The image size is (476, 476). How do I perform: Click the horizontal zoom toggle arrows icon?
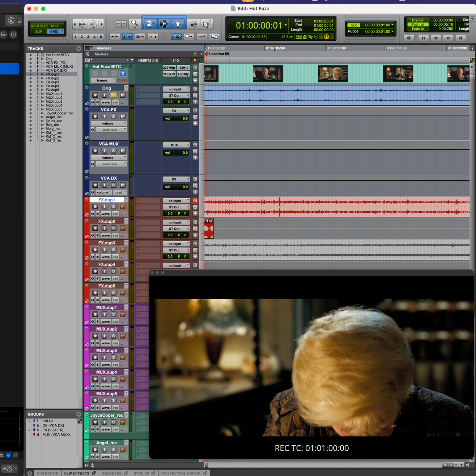(121, 24)
